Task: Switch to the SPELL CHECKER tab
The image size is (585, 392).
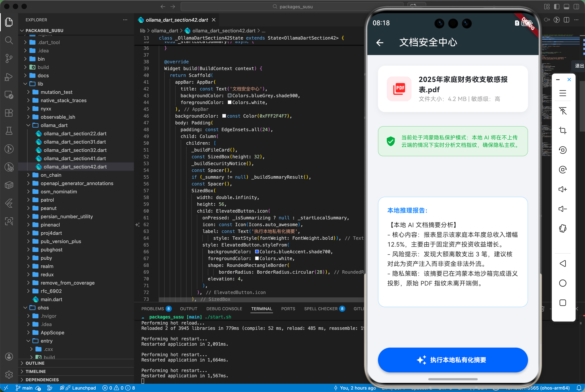Action: tap(324, 309)
